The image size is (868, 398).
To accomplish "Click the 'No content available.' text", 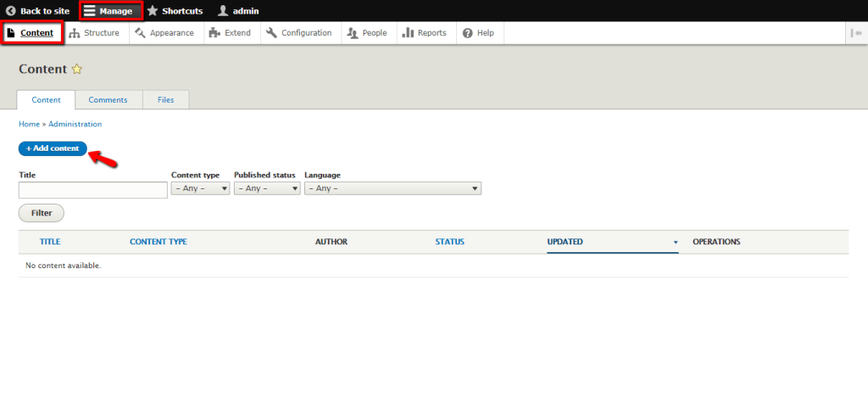I will point(63,266).
